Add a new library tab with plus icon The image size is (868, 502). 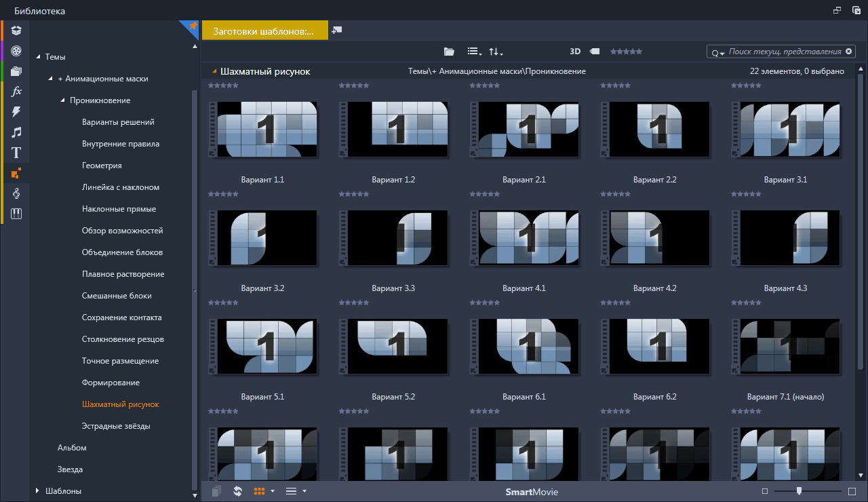point(337,30)
